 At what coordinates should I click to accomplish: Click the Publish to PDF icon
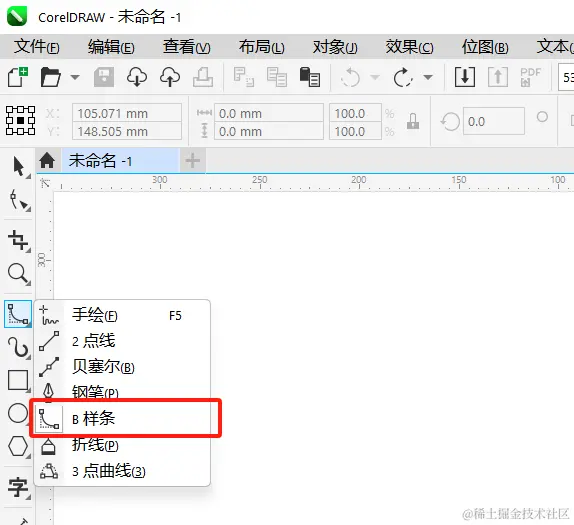(x=530, y=77)
